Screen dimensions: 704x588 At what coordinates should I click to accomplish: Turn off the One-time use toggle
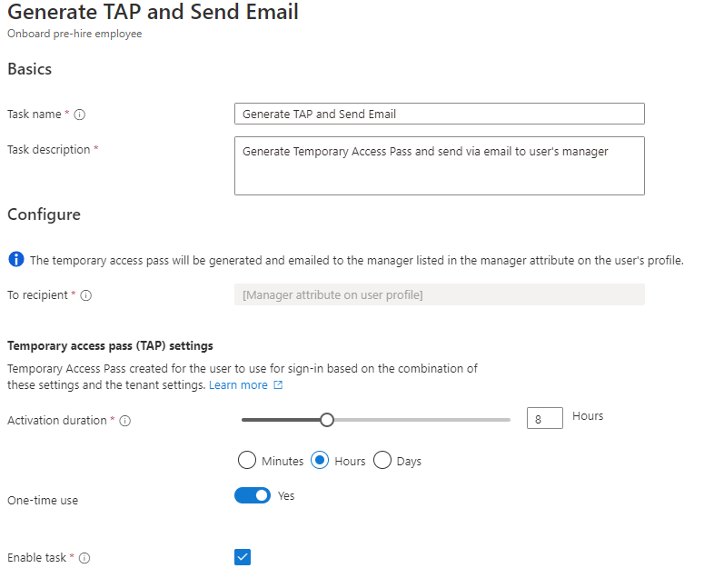(253, 495)
